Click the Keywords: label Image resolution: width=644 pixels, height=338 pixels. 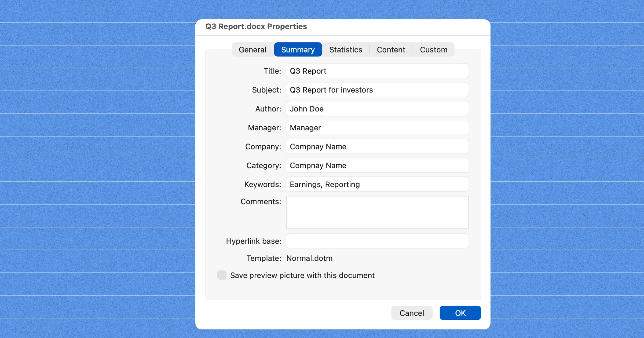(x=263, y=184)
